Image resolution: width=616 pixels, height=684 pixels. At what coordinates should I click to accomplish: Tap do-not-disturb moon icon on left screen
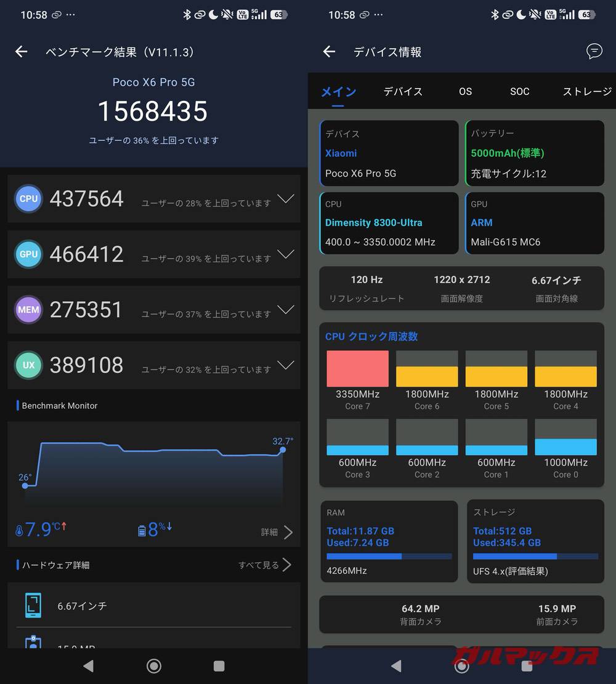click(214, 15)
